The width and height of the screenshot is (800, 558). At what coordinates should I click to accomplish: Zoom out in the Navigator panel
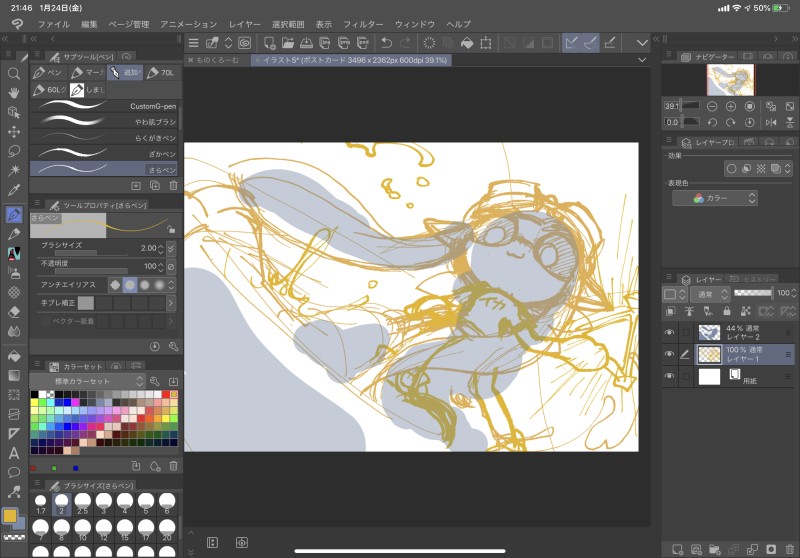click(x=712, y=106)
